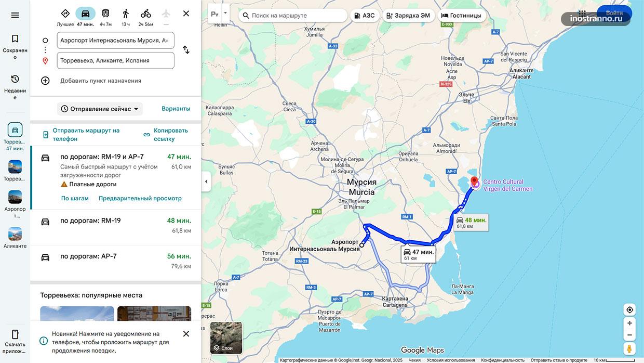
Task: Show my current location on map
Action: click(629, 309)
